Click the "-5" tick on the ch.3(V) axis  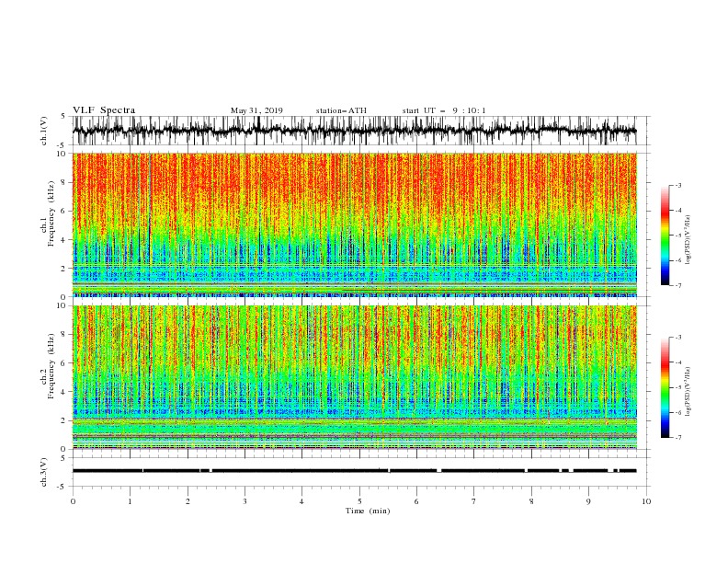62,487
